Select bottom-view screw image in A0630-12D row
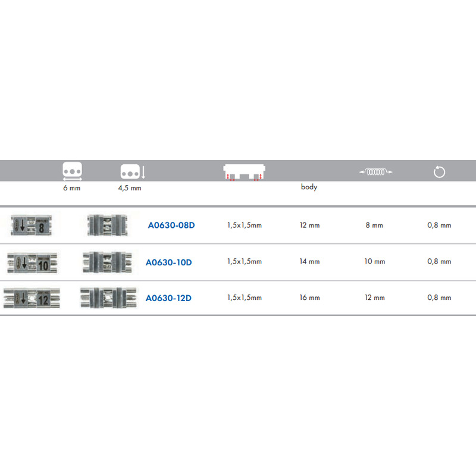 (108, 298)
